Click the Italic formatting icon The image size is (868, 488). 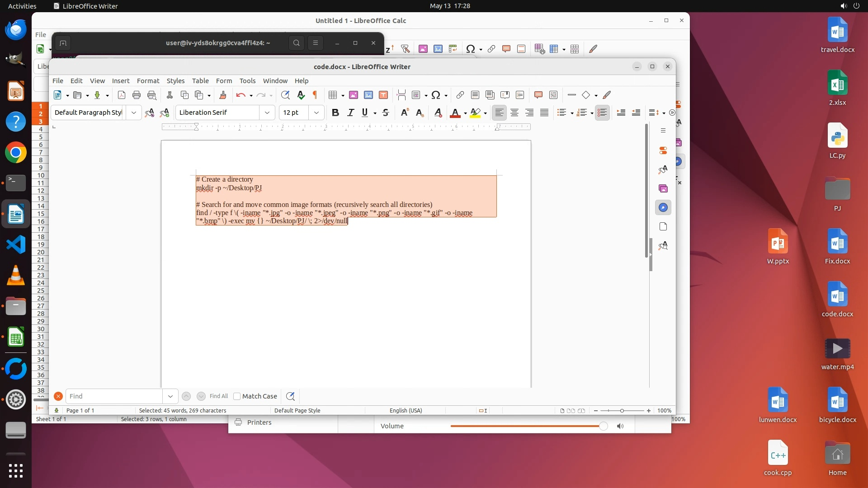pyautogui.click(x=350, y=113)
